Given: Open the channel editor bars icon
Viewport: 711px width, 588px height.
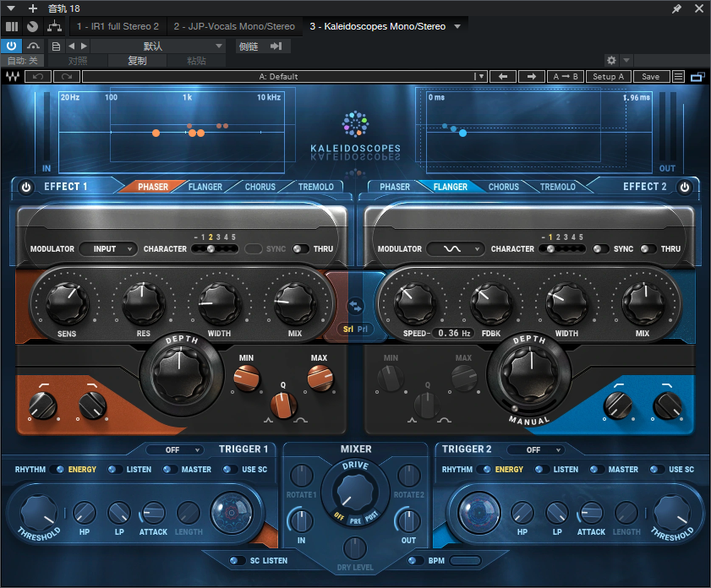Looking at the screenshot, I should (12, 26).
